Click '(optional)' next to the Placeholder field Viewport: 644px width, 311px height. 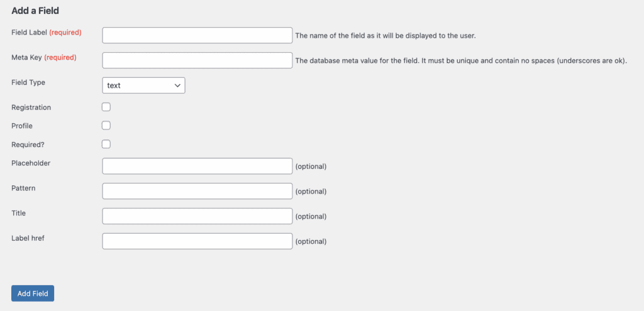point(311,166)
